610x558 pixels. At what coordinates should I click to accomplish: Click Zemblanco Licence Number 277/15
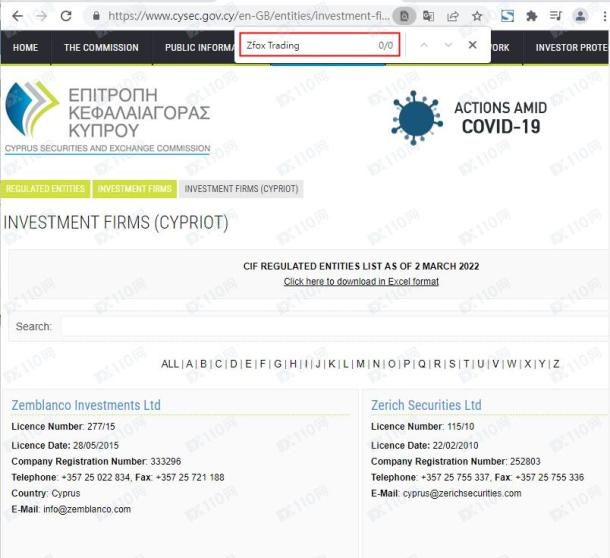click(63, 426)
